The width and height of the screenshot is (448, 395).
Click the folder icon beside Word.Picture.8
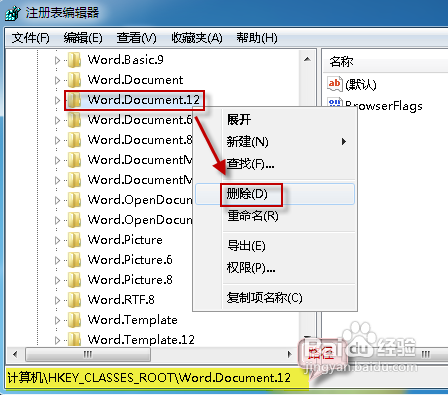tap(74, 280)
